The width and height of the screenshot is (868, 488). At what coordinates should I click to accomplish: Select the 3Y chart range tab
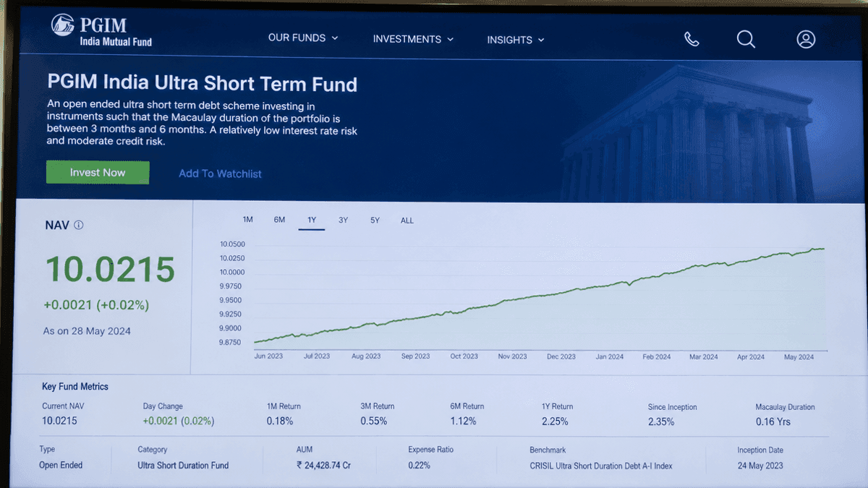click(x=343, y=221)
